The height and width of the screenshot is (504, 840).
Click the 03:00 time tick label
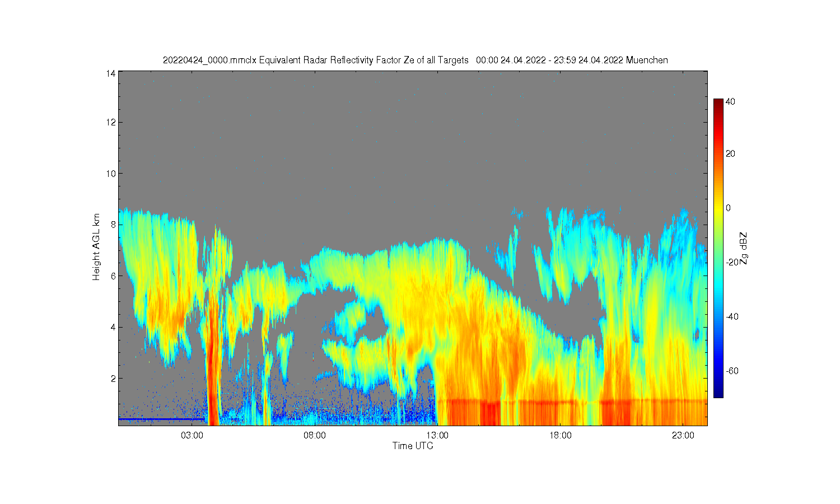pyautogui.click(x=192, y=435)
